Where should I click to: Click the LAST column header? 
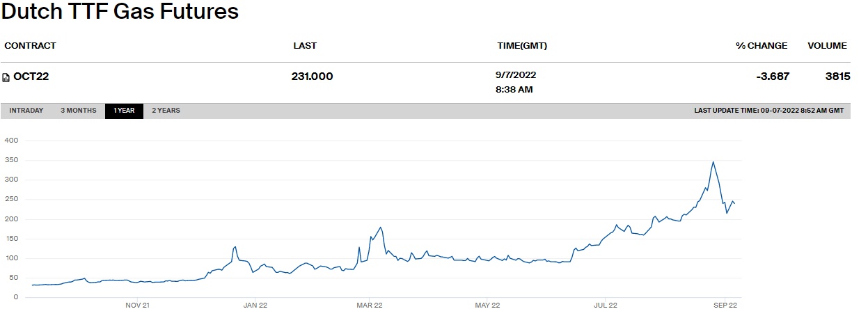305,46
